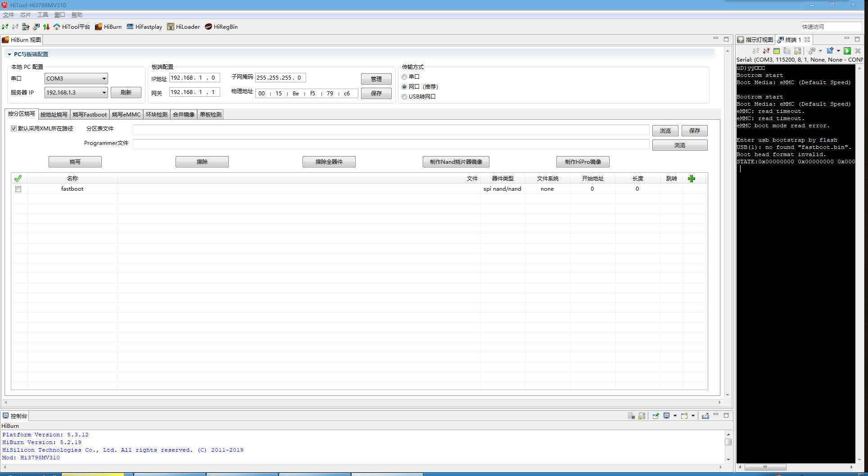
Task: Launch the HiLoader tool
Action: click(183, 27)
